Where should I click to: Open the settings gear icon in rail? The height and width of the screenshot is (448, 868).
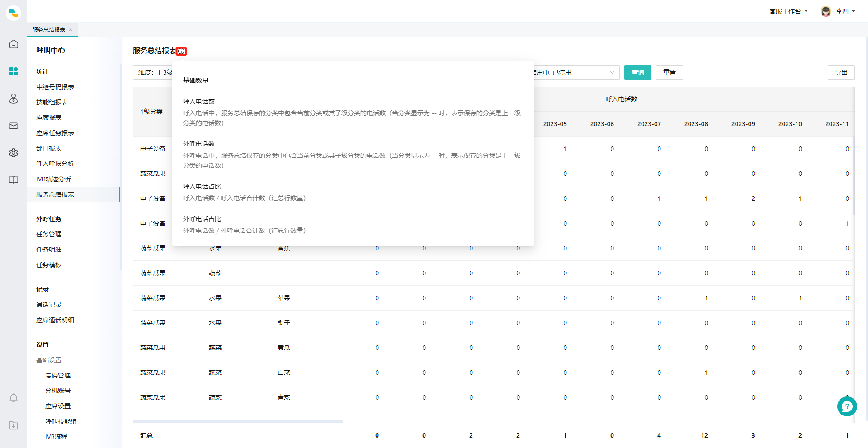click(14, 152)
